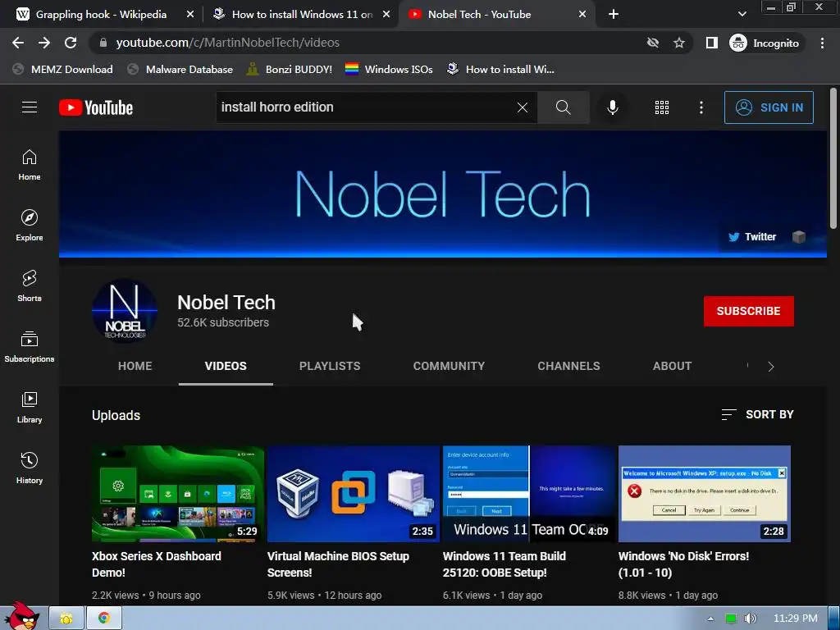Select the VIDEOS channel tab
This screenshot has width=840, height=630.
click(226, 366)
